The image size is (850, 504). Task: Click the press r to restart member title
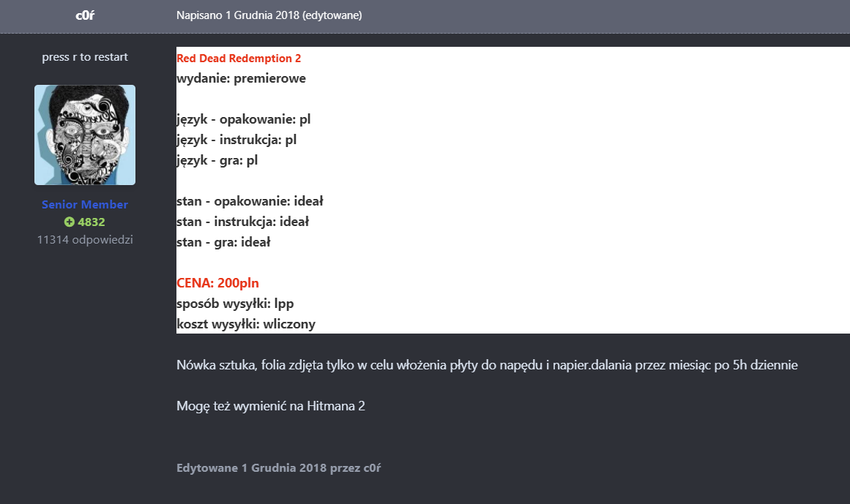pyautogui.click(x=85, y=57)
